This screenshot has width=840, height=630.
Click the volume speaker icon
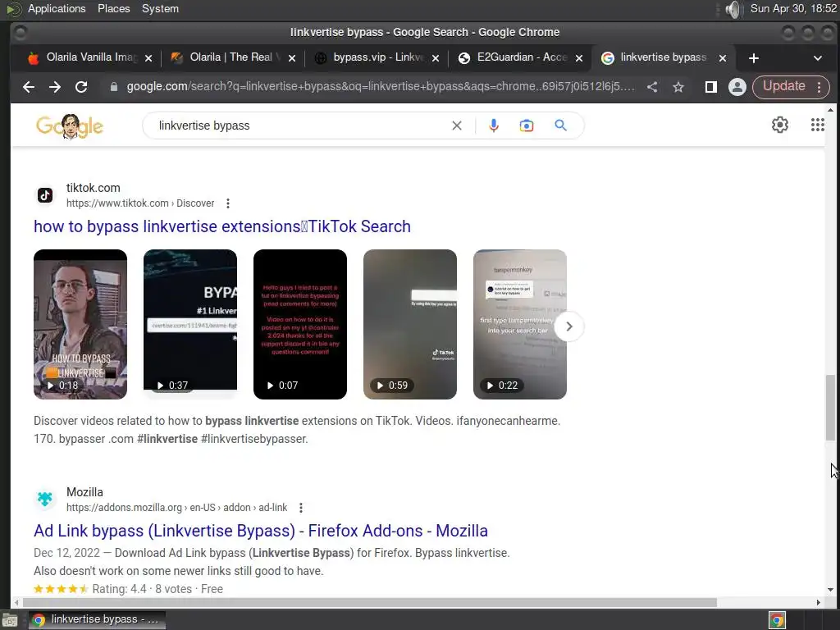coord(733,9)
